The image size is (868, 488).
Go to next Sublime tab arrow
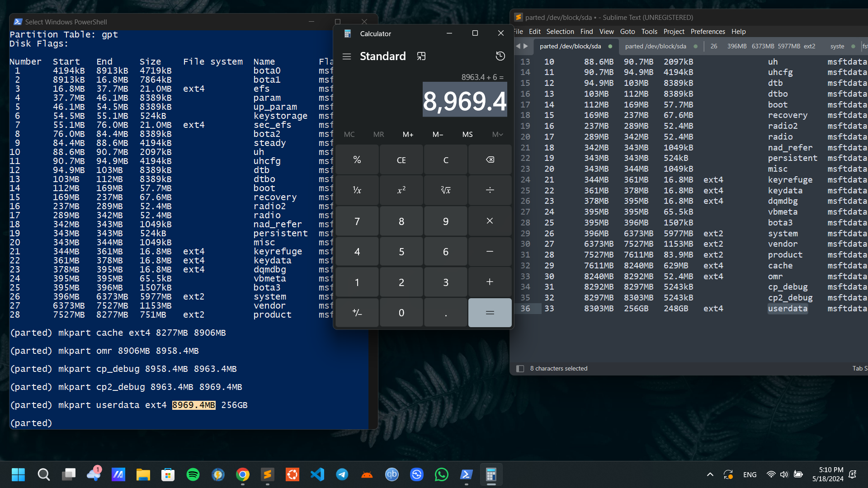pos(526,46)
